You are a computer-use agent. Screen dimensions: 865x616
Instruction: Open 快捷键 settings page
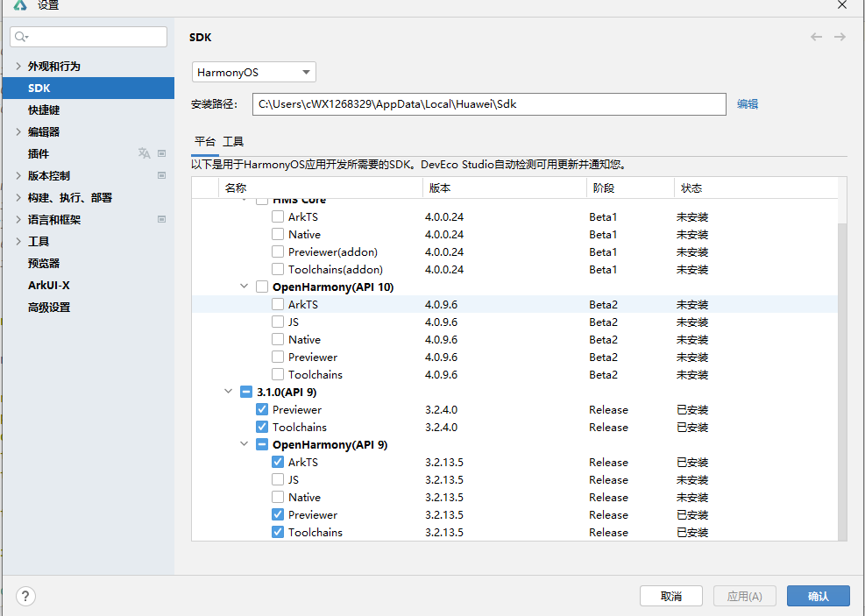click(x=44, y=110)
